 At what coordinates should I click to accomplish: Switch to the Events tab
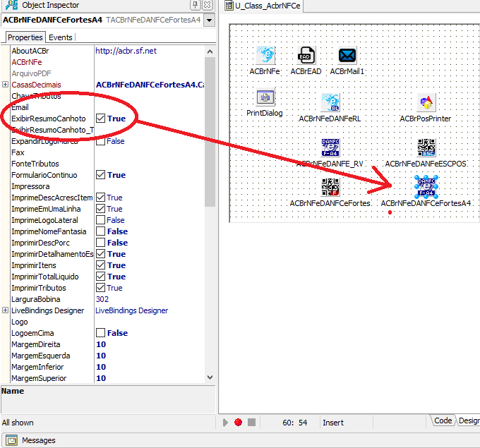click(x=60, y=37)
